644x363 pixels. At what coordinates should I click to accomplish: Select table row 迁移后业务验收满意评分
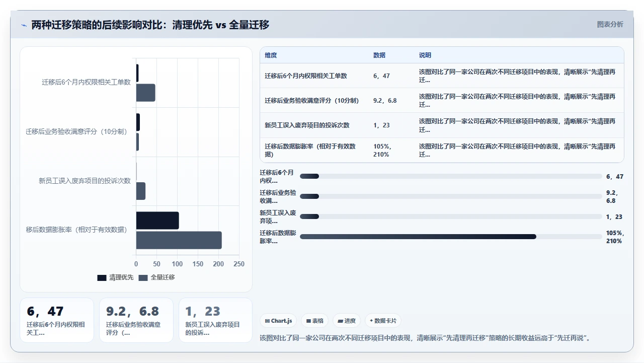point(442,101)
